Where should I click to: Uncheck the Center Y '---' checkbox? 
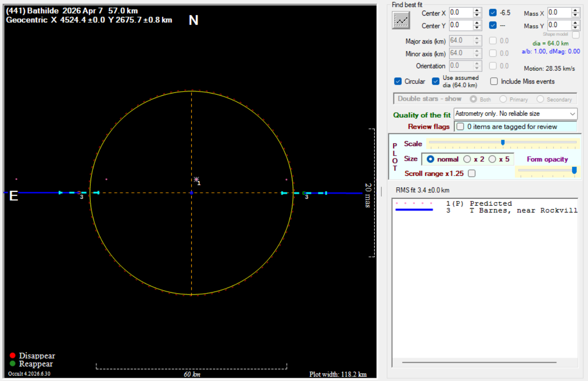tap(493, 25)
